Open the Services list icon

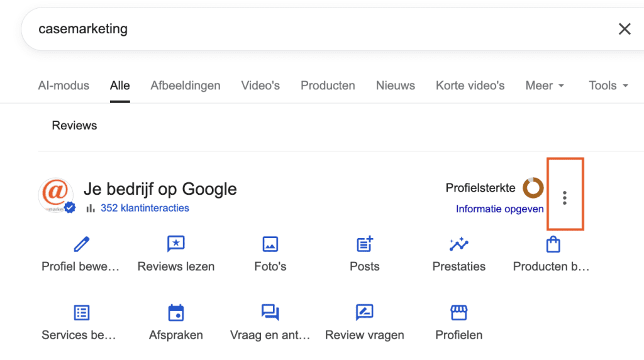(81, 313)
